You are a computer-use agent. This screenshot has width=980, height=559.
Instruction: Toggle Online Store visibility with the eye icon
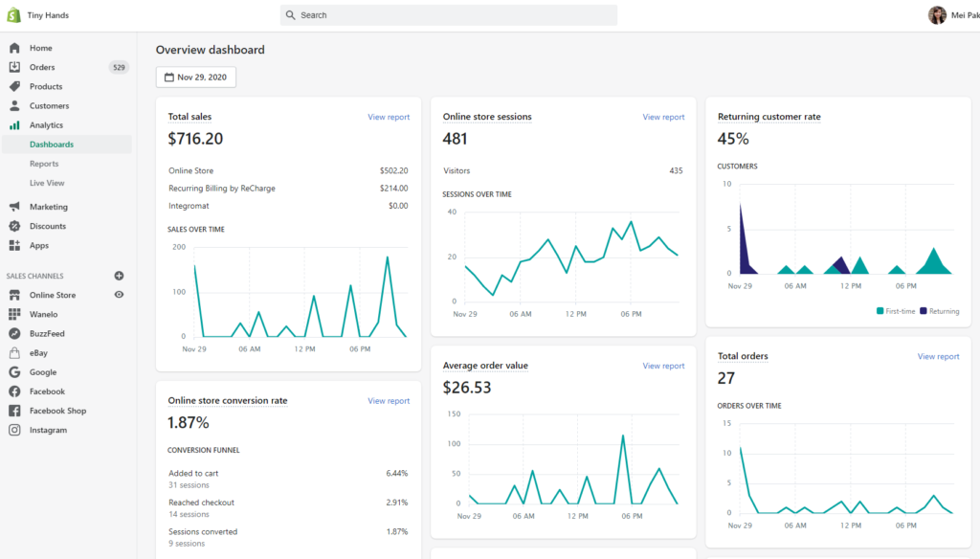pos(119,295)
